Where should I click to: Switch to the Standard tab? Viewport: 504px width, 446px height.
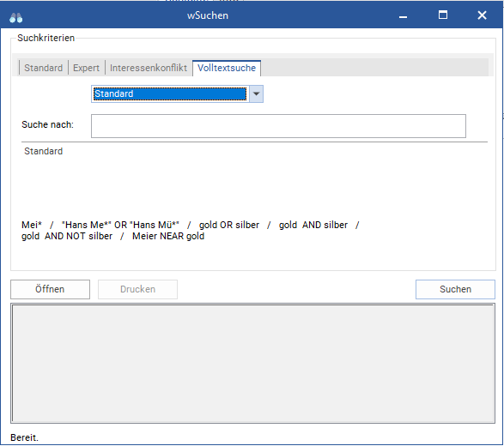(44, 68)
